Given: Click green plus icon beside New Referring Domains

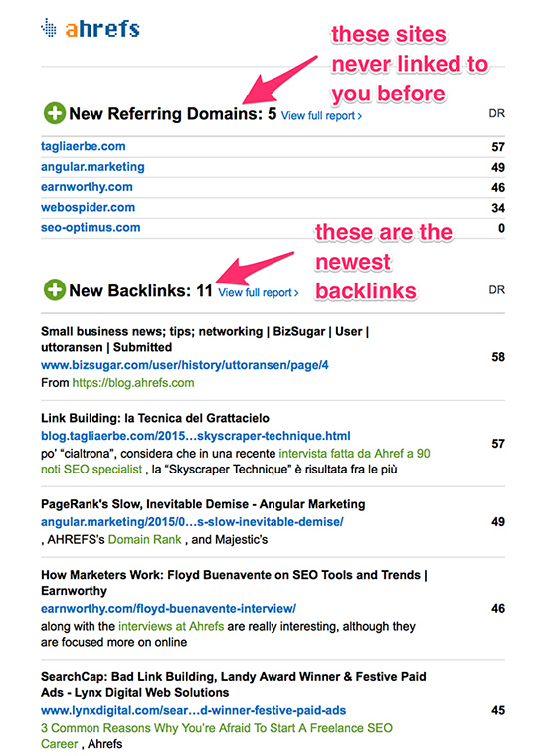Looking at the screenshot, I should tap(54, 113).
